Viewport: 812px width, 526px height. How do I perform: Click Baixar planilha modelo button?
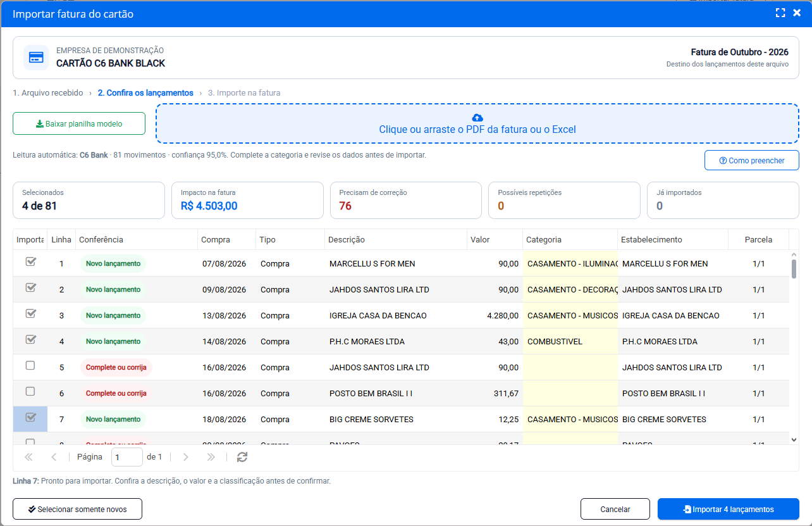[x=79, y=123]
